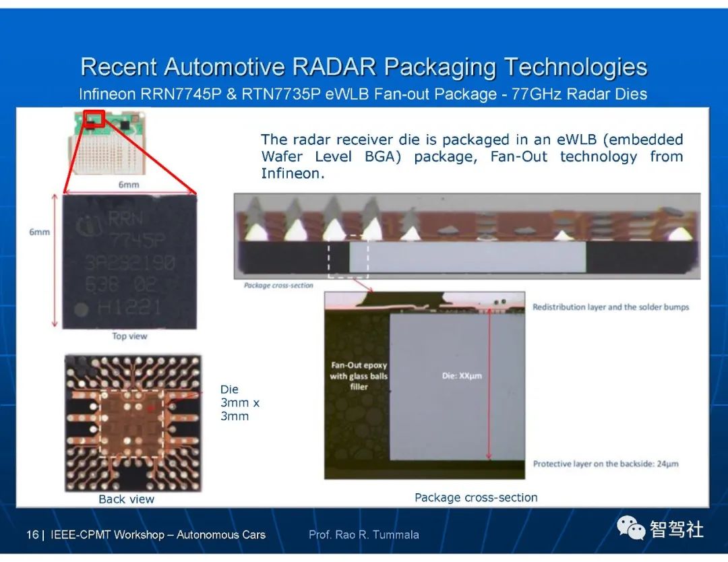Click the 'Die 3mm x 3mm' label
The height and width of the screenshot is (562, 728).
[239, 402]
